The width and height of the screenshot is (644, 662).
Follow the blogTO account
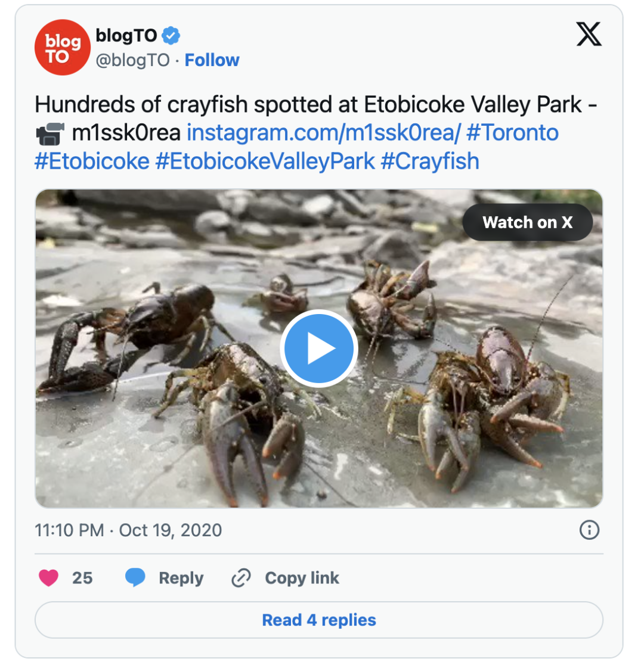pos(212,60)
